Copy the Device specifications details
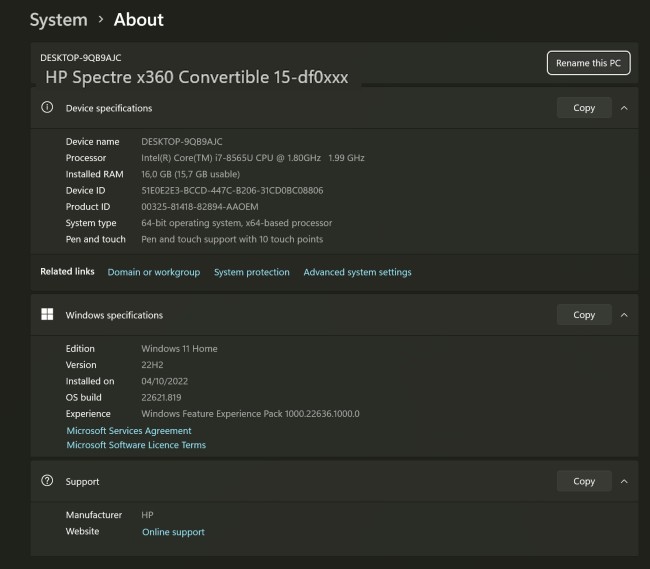 coord(584,108)
